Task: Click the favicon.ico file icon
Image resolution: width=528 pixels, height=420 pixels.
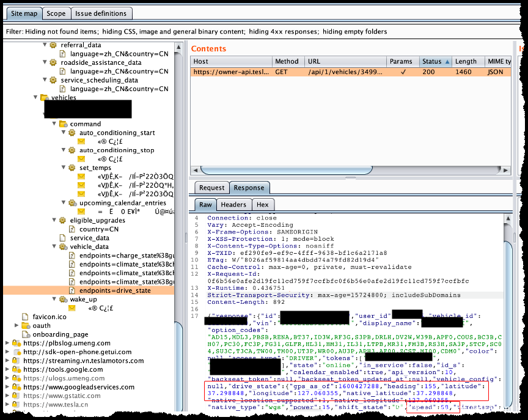Action: tap(26, 317)
